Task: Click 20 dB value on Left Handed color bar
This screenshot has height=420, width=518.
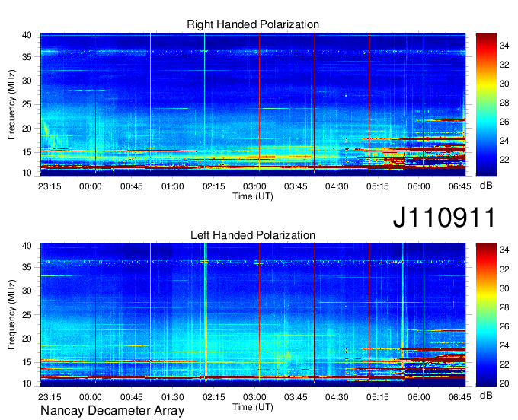Action: [504, 383]
